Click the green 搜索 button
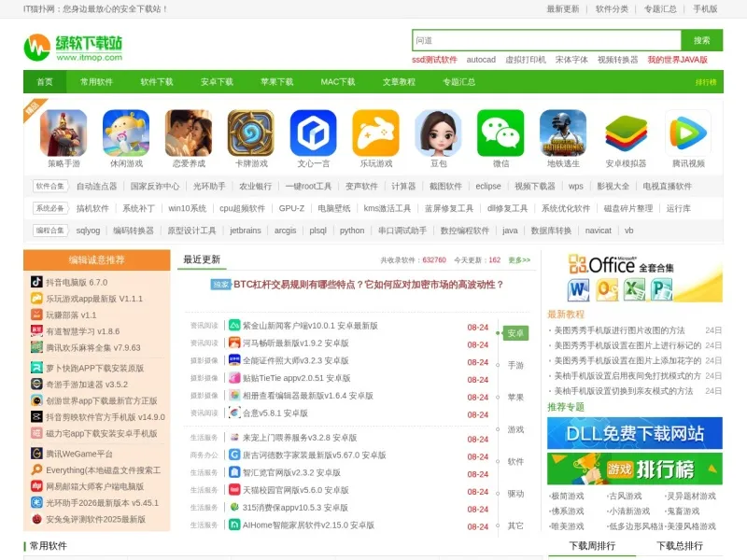This screenshot has height=560, width=747. [x=702, y=40]
